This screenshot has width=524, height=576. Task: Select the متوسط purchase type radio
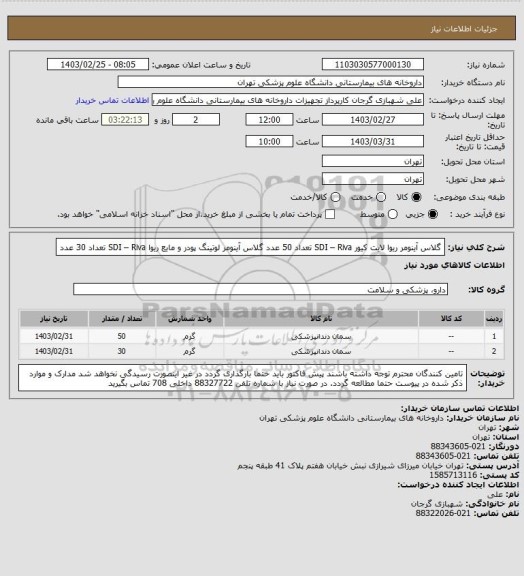coord(393,214)
